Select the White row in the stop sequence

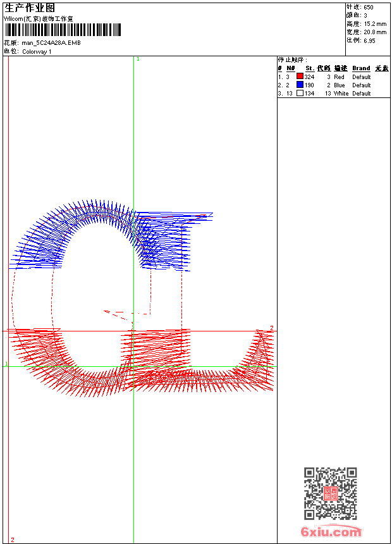(341, 93)
